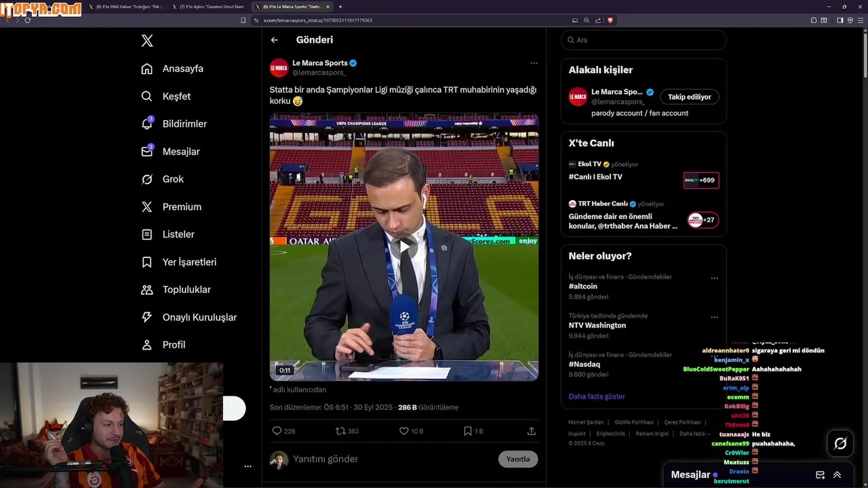Image resolution: width=868 pixels, height=488 pixels.
Task: Go back using the Gönderi arrow
Action: pos(275,40)
